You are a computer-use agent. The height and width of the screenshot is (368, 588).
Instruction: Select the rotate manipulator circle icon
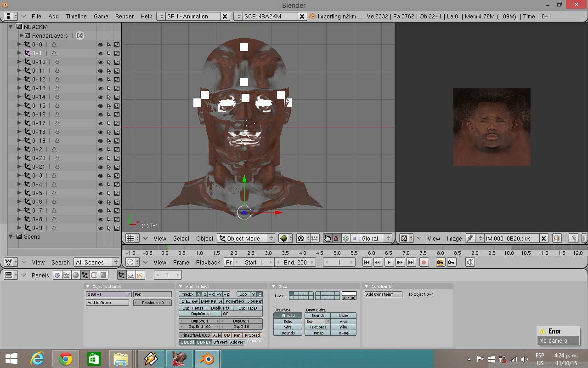point(345,238)
